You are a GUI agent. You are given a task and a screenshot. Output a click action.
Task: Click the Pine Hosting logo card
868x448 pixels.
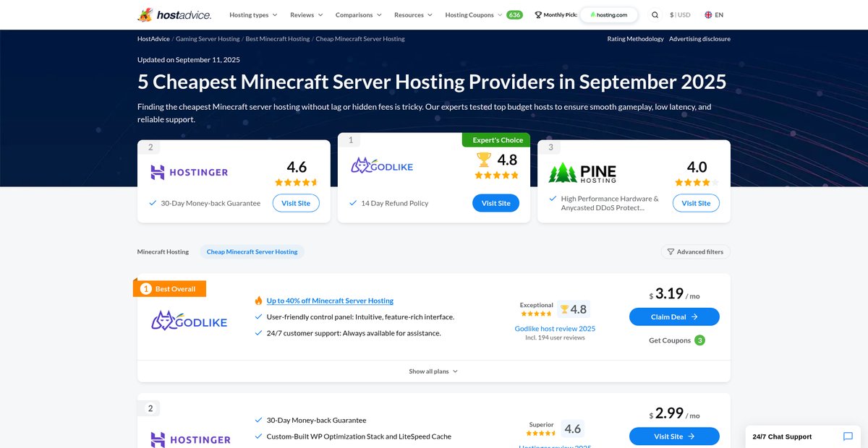[582, 173]
